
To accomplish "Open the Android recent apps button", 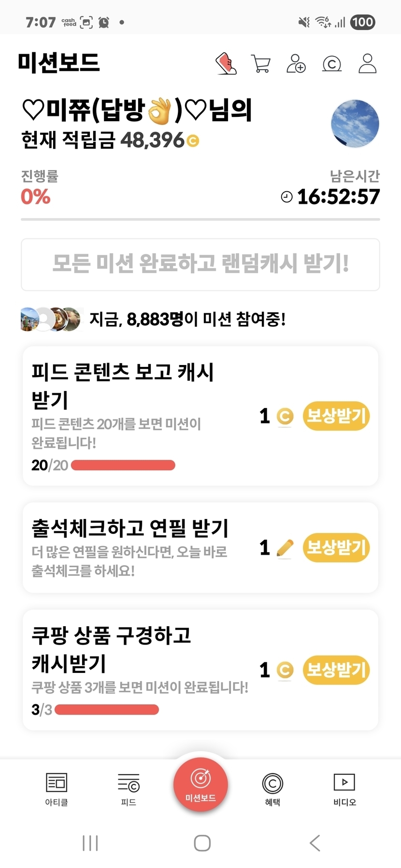I will 90,843.
